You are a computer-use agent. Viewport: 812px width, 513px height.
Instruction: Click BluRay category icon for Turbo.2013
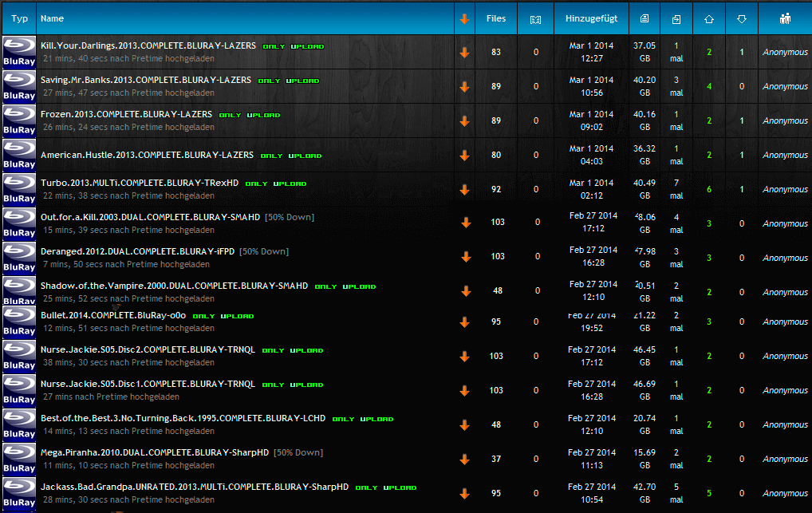click(x=19, y=189)
